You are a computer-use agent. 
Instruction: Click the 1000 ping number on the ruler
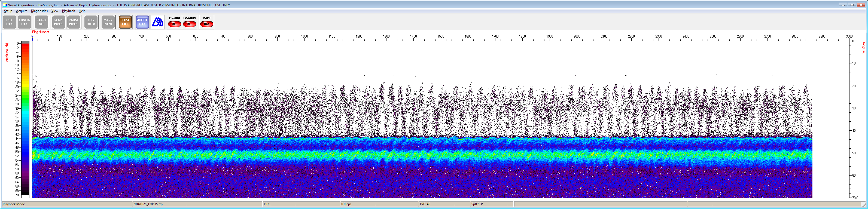point(304,36)
